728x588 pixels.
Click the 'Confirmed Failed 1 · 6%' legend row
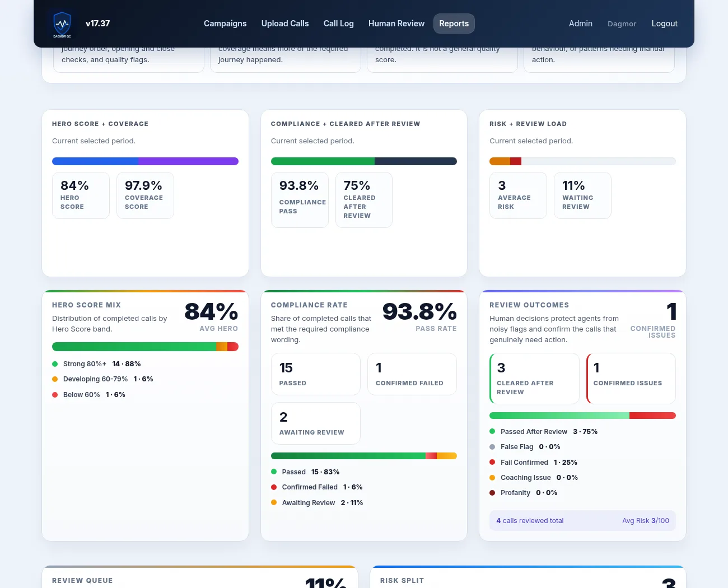click(x=317, y=487)
